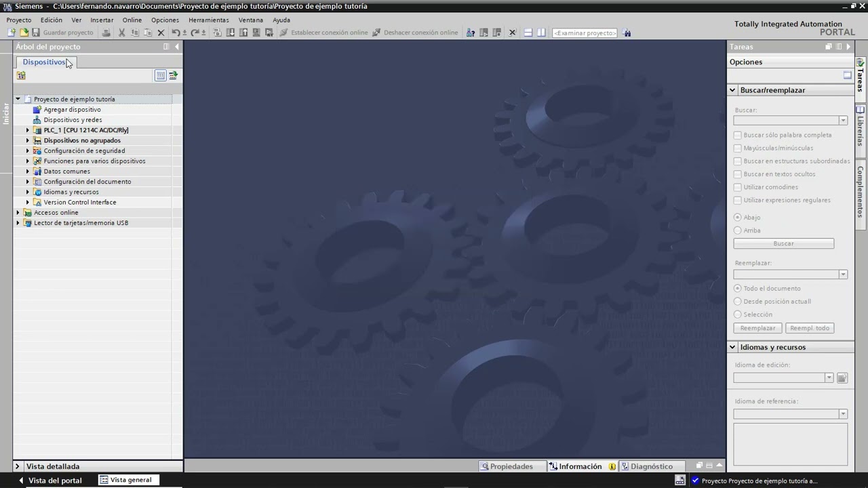Open the Reemplazar combo box dropdown
The image size is (868, 488).
pos(843,274)
